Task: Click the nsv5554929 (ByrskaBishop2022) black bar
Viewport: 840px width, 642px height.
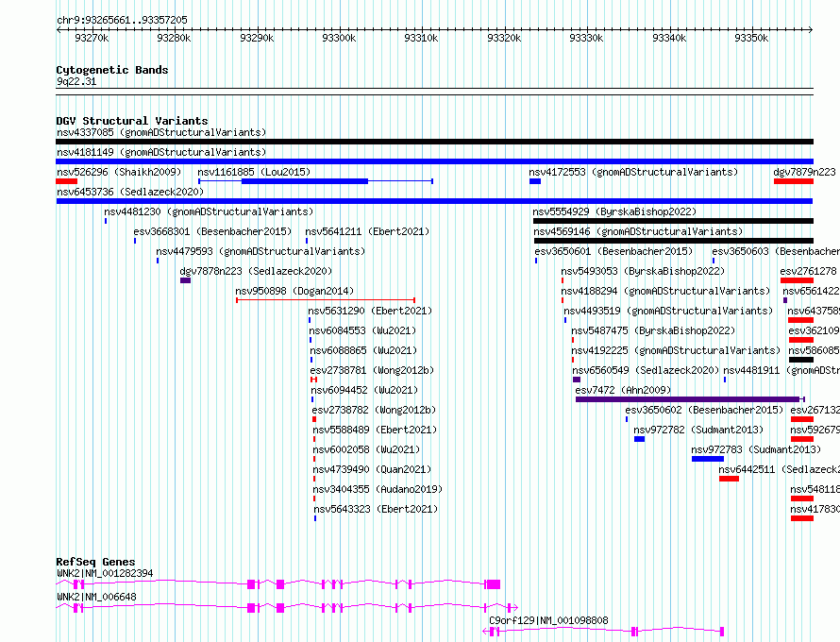Action: pos(673,221)
